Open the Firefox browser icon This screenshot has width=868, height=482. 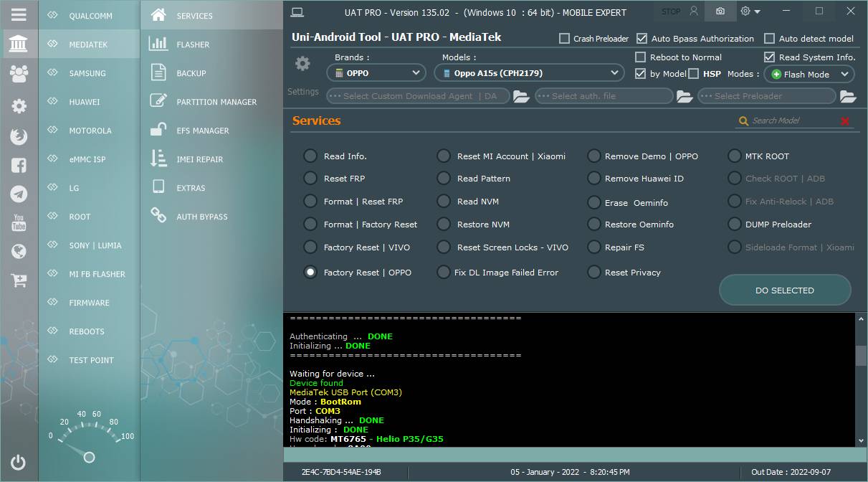coord(19,136)
